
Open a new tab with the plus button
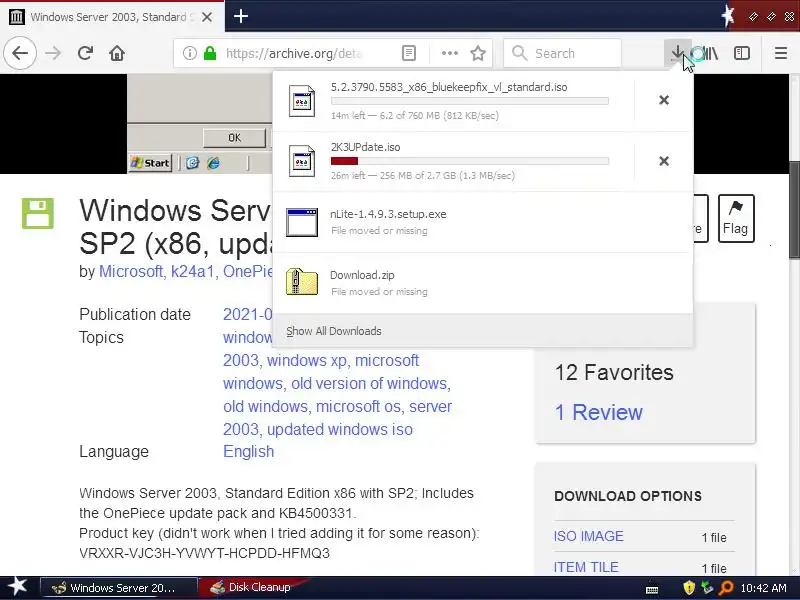click(x=241, y=16)
